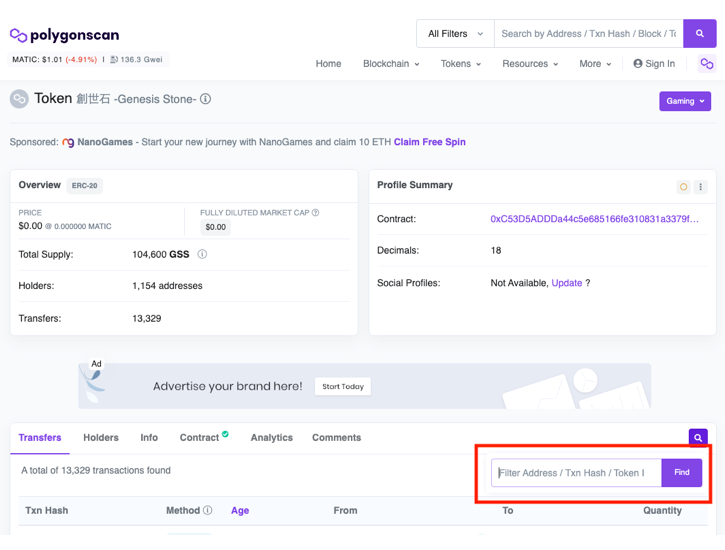Expand the Blockchain menu

pyautogui.click(x=391, y=64)
